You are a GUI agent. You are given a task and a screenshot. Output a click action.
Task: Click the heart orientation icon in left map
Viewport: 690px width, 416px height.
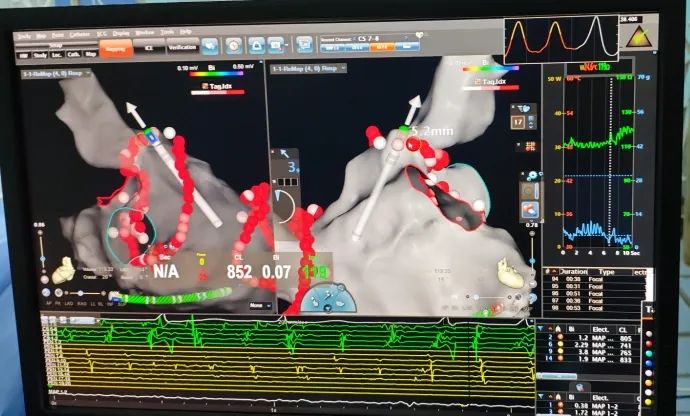click(66, 270)
